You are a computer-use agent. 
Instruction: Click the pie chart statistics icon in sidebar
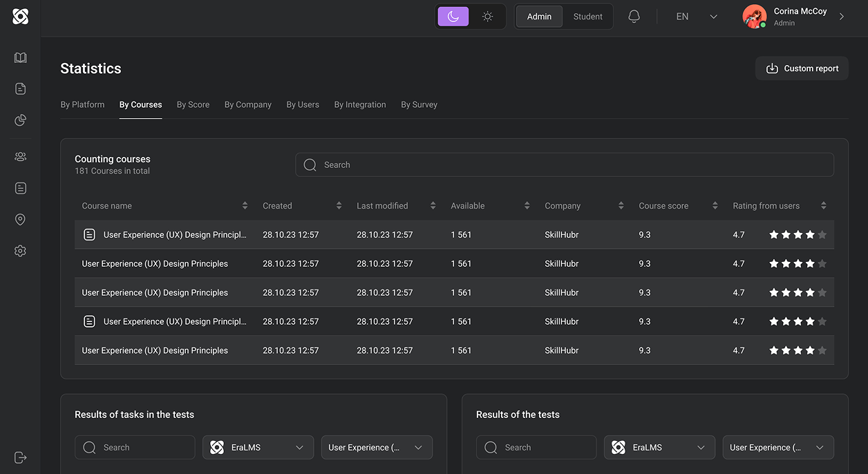(x=20, y=120)
